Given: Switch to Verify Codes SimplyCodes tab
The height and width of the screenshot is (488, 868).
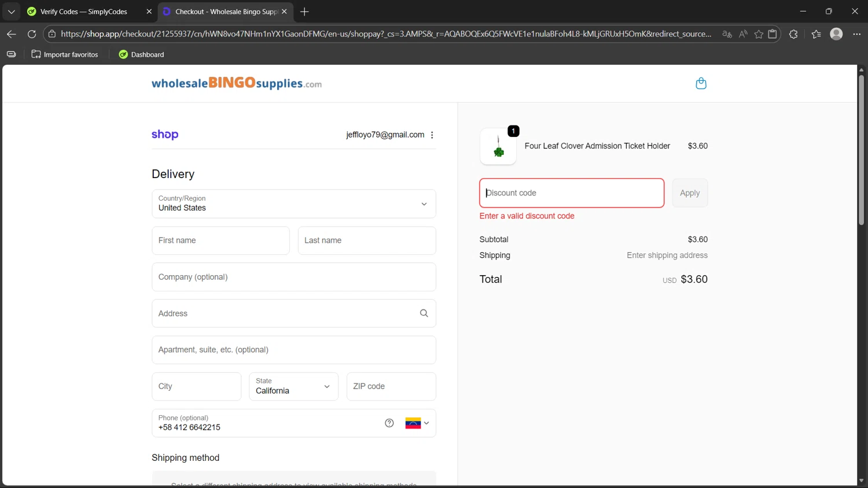Looking at the screenshot, I should coord(84,12).
